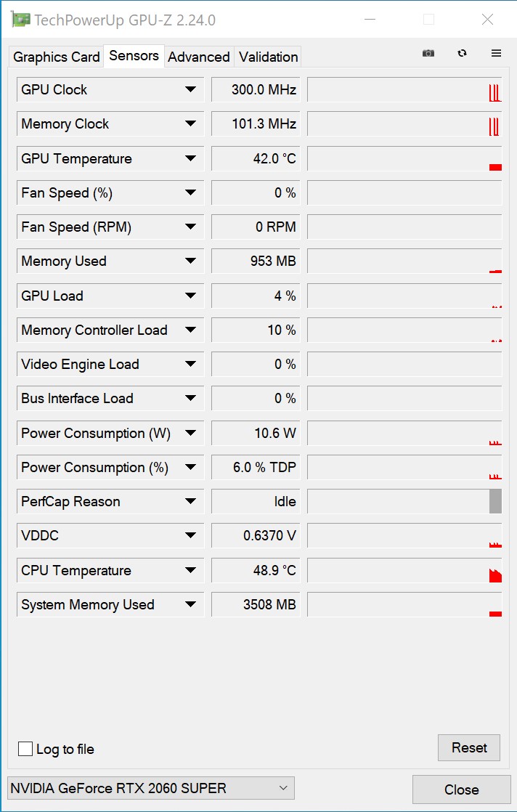
Task: Click the refresh sensors icon
Action: (x=462, y=53)
